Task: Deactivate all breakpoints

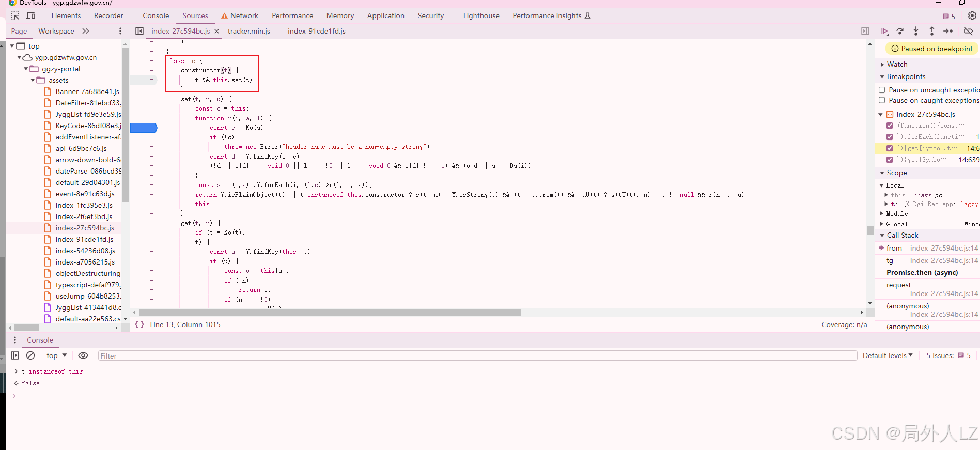Action: pyautogui.click(x=969, y=31)
